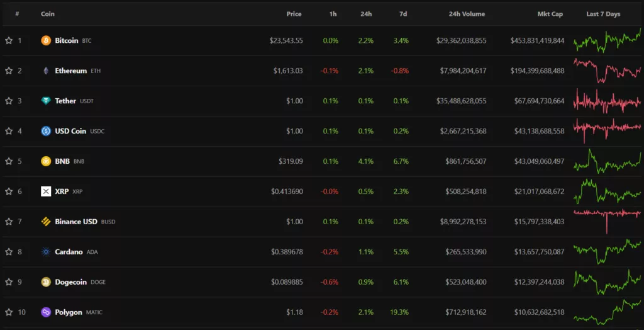Favorite Ethereum with its star
644x330 pixels.
tap(9, 71)
